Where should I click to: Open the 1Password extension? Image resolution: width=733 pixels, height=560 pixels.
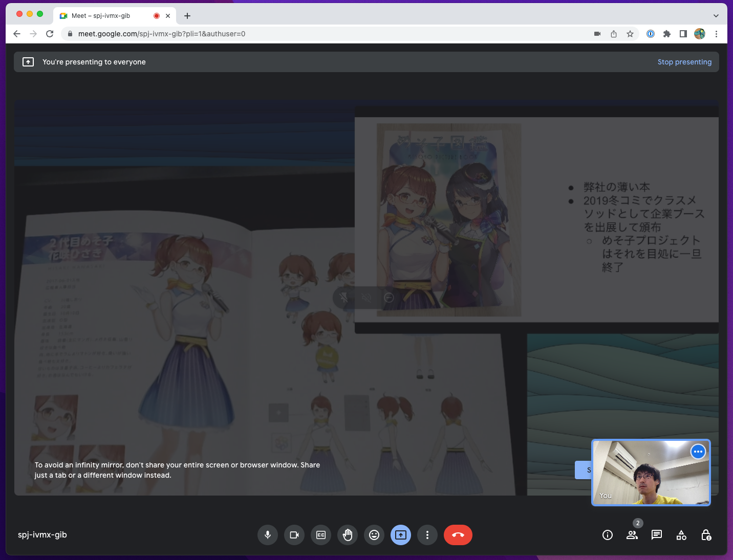(651, 34)
